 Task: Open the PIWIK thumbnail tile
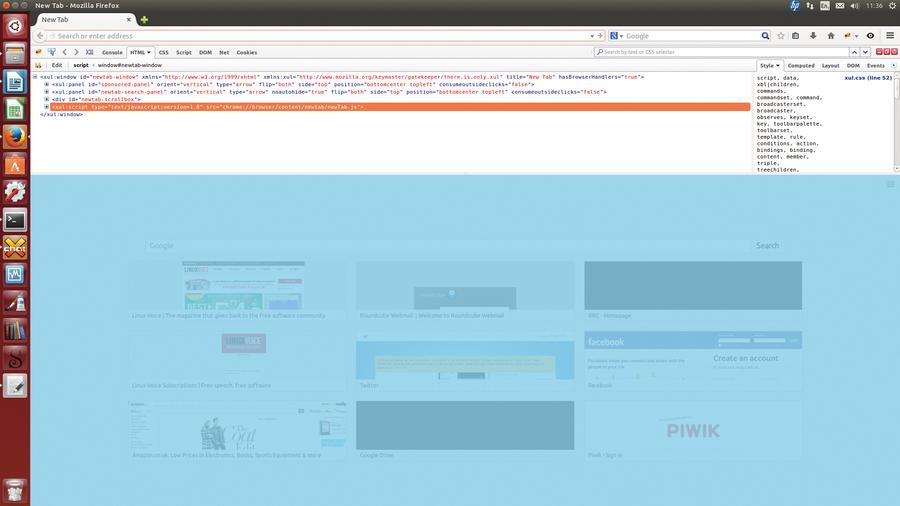(x=693, y=429)
